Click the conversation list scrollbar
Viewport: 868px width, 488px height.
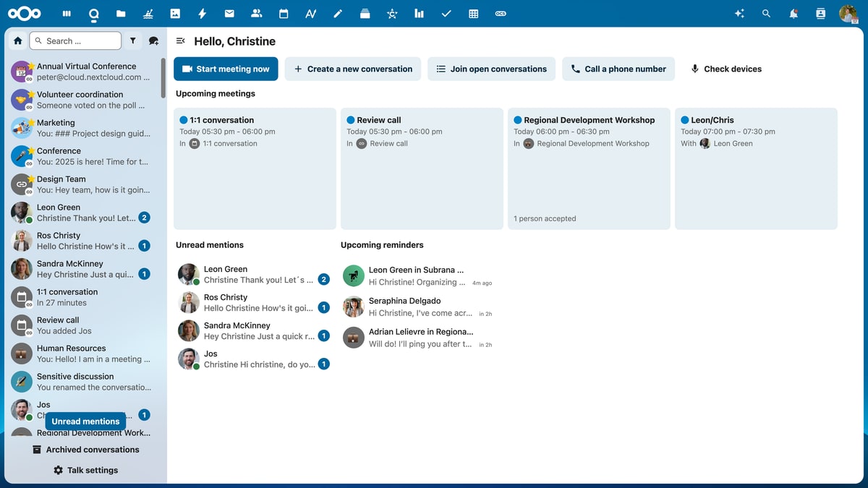(163, 78)
